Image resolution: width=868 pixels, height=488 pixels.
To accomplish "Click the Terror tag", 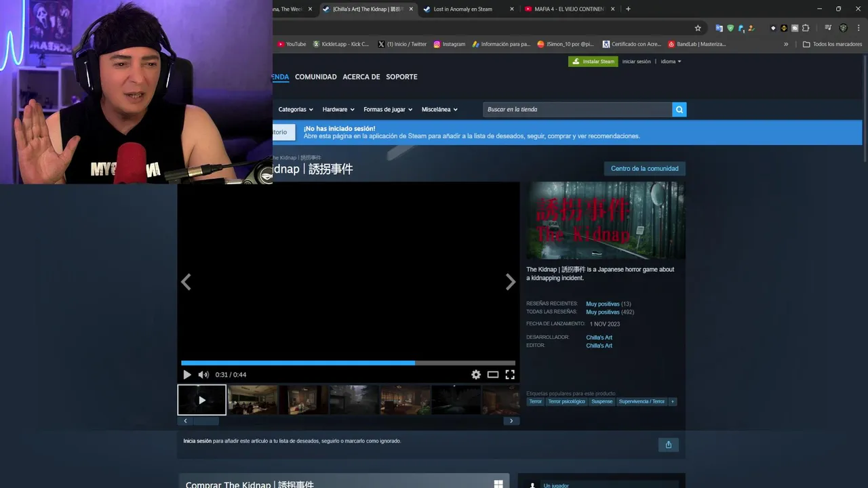I will 536,402.
